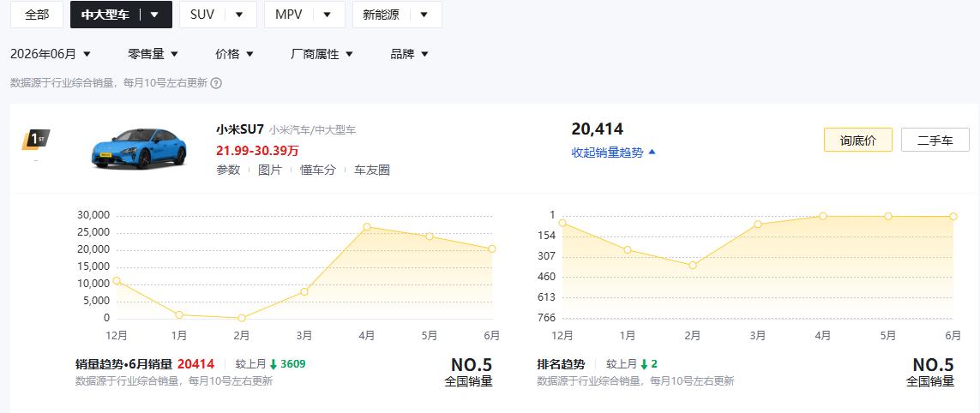Open the 懂车分 link
Screen dimensions: 980x413
[x=317, y=170]
